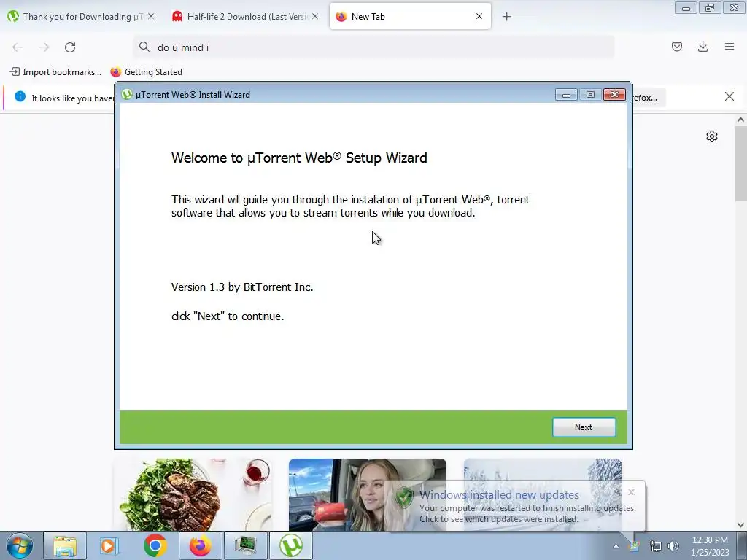Open the steak salad story thumbnail
Image resolution: width=747 pixels, height=560 pixels.
click(193, 494)
